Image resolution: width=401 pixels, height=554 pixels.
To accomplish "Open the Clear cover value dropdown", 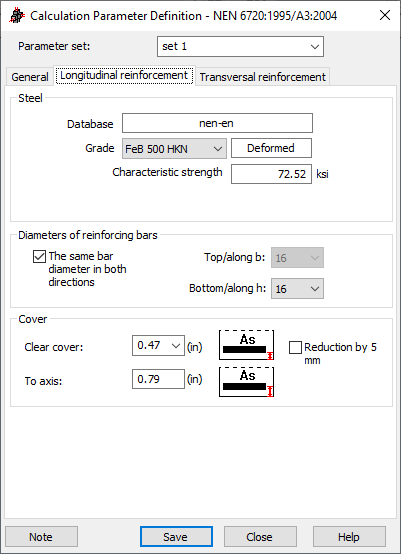I will [158, 346].
